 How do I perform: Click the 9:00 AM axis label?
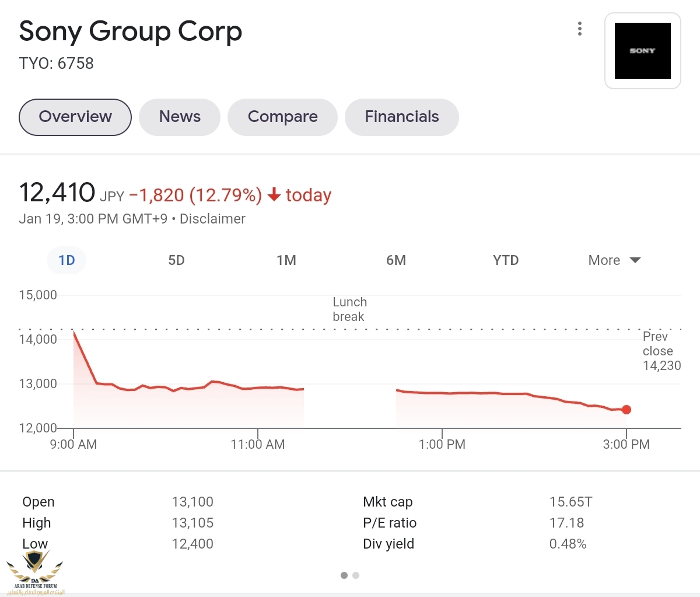point(73,445)
